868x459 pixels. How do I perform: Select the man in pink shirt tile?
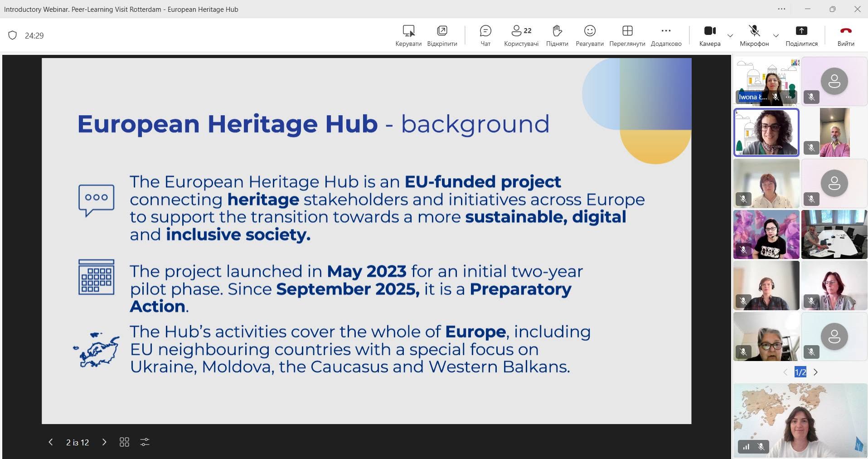click(x=834, y=132)
